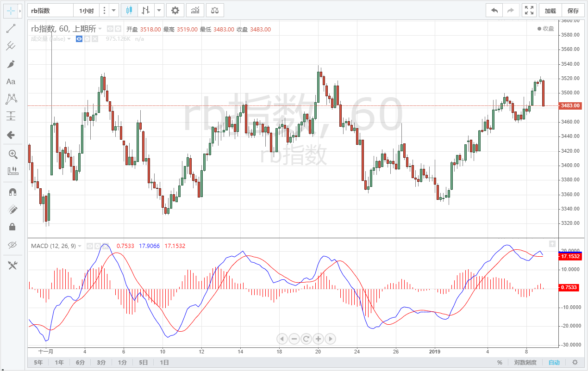Select the 1日 time range
588x371 pixels.
pyautogui.click(x=164, y=363)
